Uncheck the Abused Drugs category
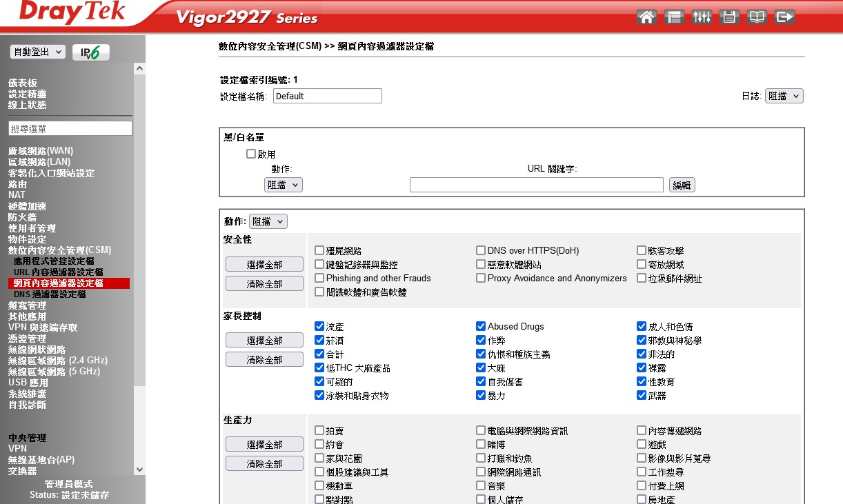The width and height of the screenshot is (843, 504). (481, 326)
